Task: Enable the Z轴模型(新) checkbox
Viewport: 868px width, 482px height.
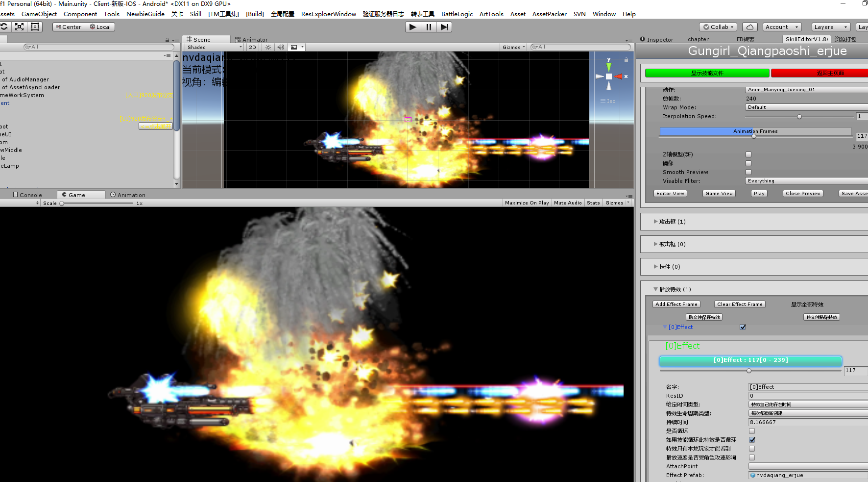Action: pos(748,154)
